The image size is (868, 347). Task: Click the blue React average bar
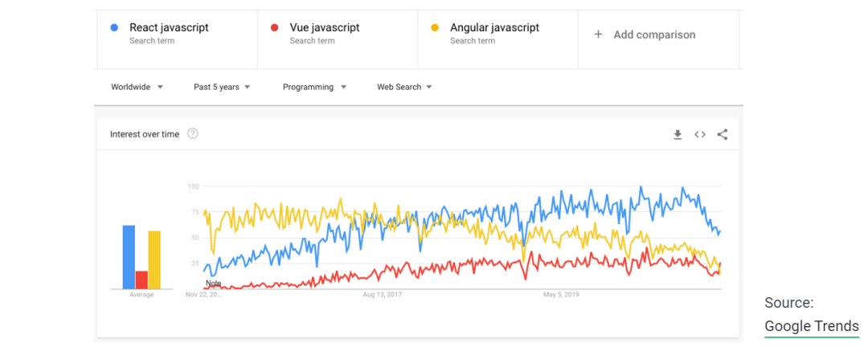[x=129, y=257]
